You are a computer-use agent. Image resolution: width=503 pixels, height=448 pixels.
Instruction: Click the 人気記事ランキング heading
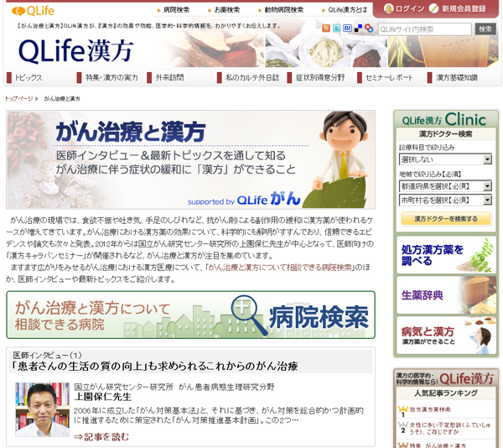(446, 393)
